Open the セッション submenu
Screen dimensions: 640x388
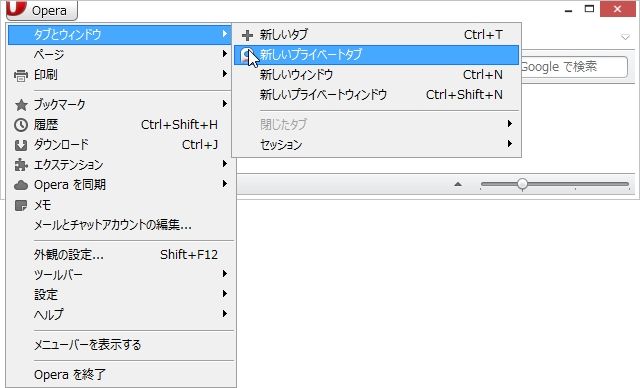(x=376, y=144)
